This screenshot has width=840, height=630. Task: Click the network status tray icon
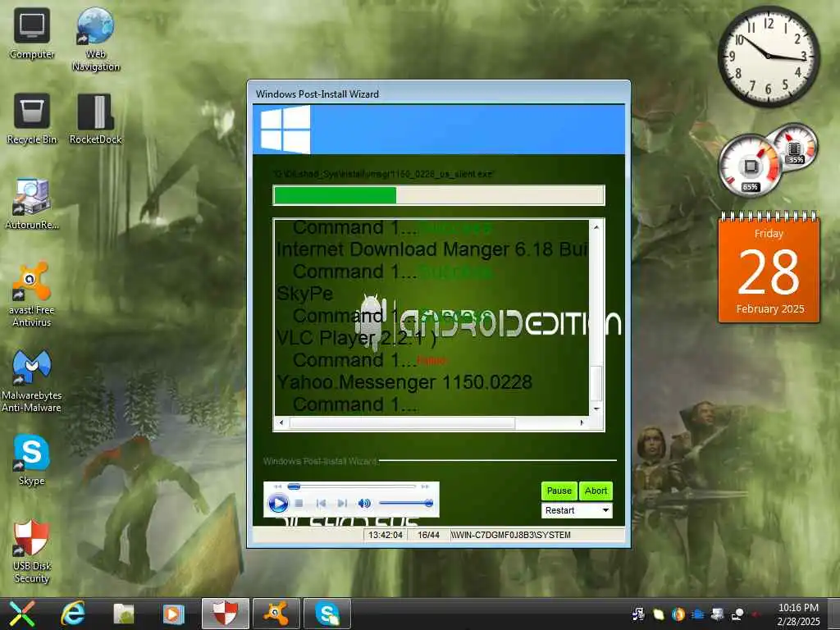pyautogui.click(x=737, y=614)
